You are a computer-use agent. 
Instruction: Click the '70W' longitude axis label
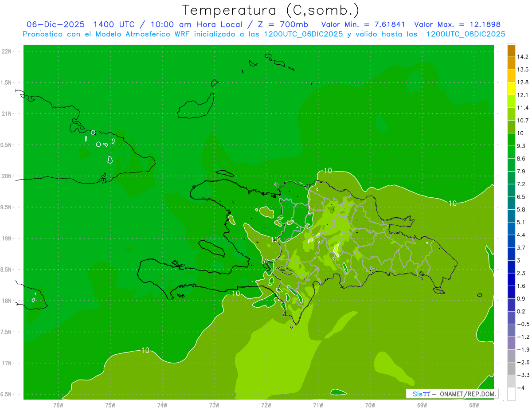pyautogui.click(x=370, y=405)
